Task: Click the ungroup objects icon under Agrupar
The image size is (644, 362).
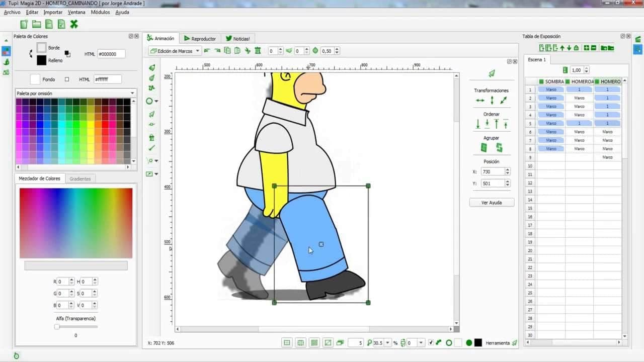Action: tap(499, 148)
